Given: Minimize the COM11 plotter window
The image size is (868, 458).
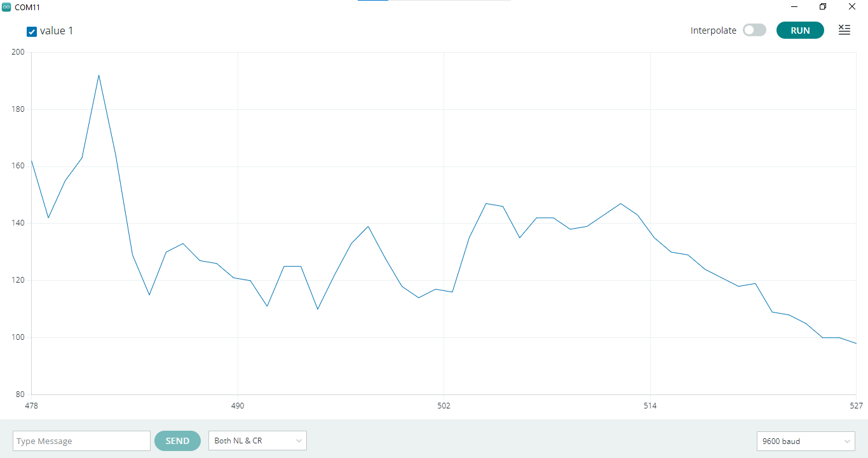Looking at the screenshot, I should click(x=794, y=7).
